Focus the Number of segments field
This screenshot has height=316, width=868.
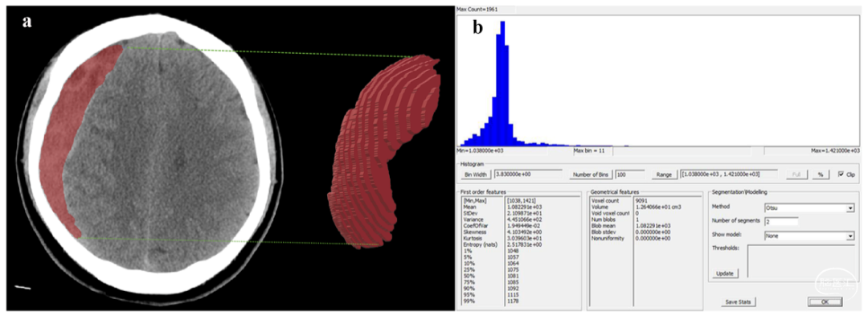click(781, 221)
